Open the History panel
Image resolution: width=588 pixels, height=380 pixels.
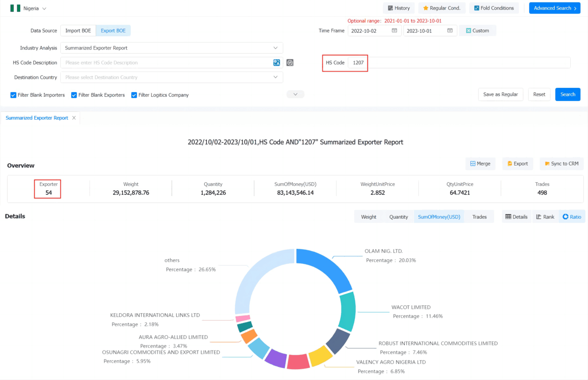[x=399, y=8]
